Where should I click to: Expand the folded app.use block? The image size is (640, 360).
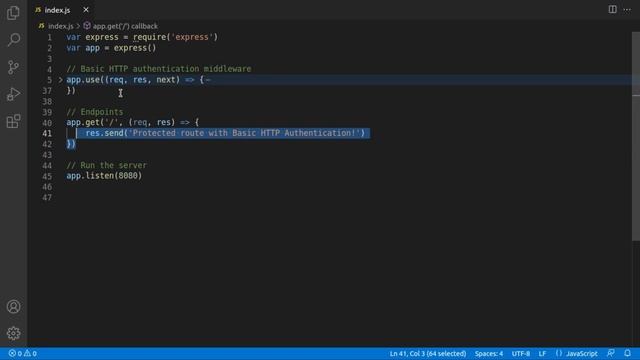tap(60, 80)
